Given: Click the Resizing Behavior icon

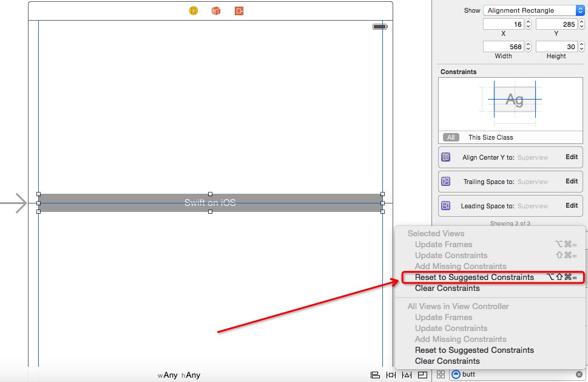Looking at the screenshot, I should click(422, 375).
